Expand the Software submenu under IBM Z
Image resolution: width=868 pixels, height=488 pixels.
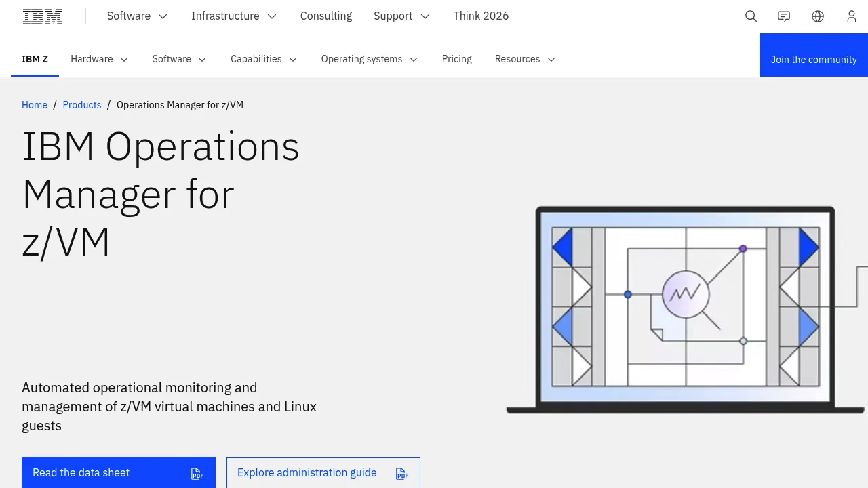pos(179,59)
